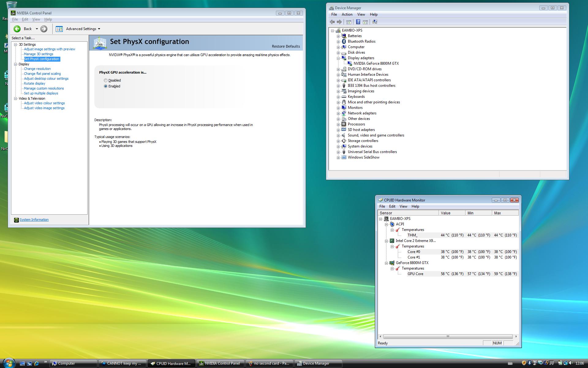Select the Disabled PhysX radio button
This screenshot has width=588, height=368.
click(x=106, y=80)
